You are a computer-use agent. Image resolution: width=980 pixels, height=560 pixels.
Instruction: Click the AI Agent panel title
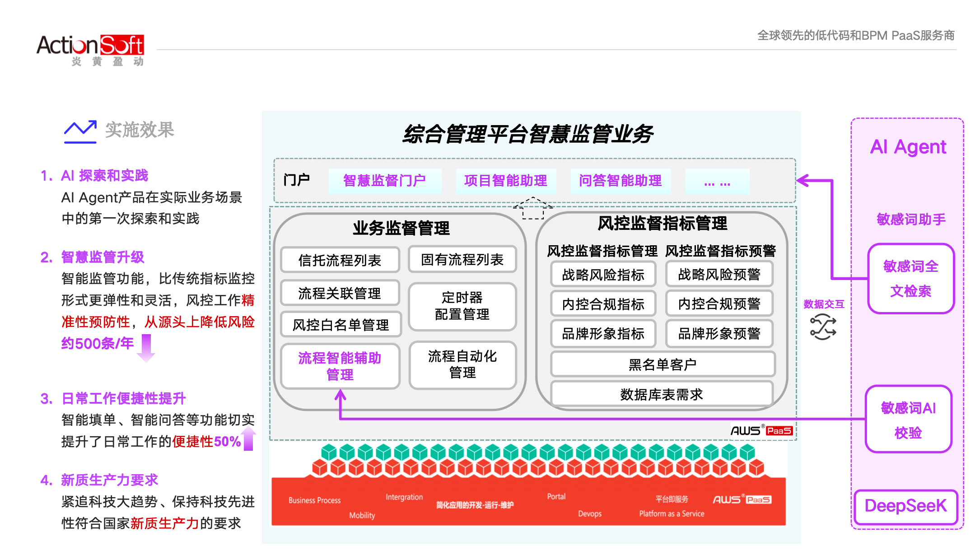pyautogui.click(x=908, y=147)
